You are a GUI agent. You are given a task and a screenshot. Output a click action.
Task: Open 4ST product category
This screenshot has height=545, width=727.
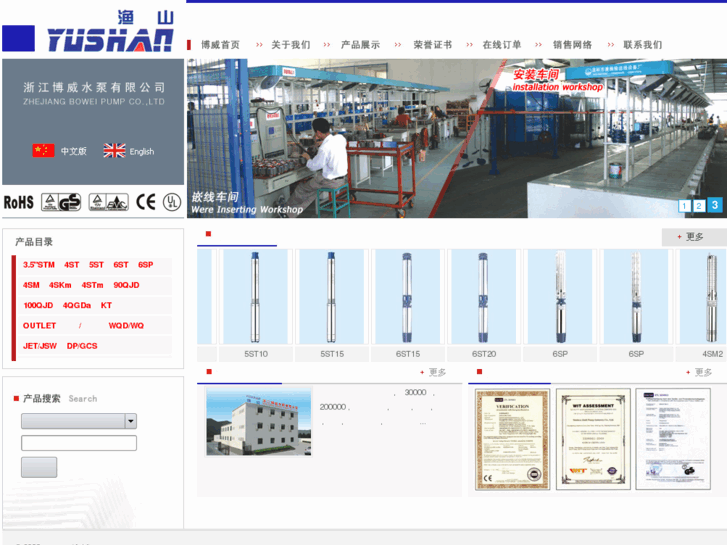coord(71,265)
